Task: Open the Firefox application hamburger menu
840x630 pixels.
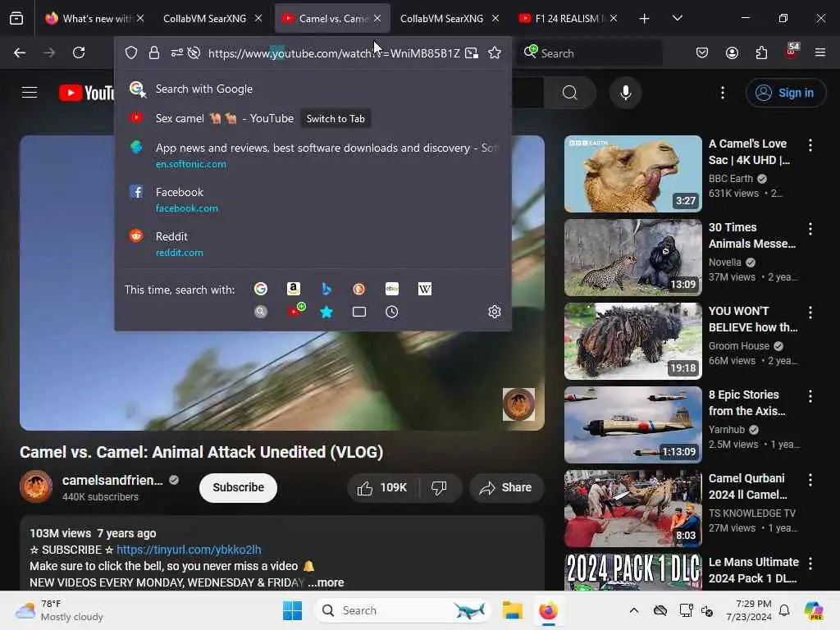Action: pyautogui.click(x=819, y=52)
